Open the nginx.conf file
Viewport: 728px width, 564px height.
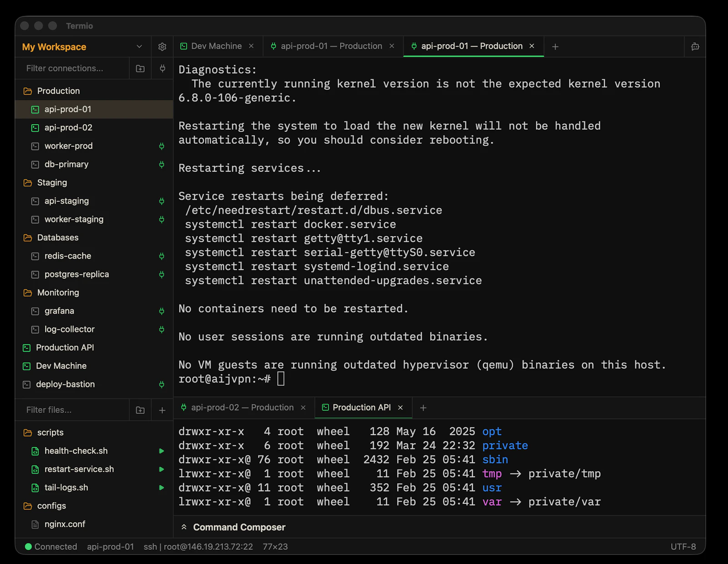click(94, 524)
